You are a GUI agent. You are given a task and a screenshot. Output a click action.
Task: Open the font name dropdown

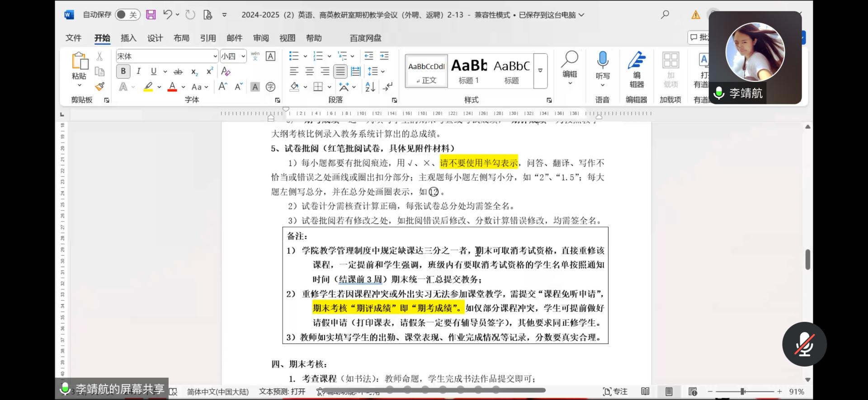[x=215, y=56]
